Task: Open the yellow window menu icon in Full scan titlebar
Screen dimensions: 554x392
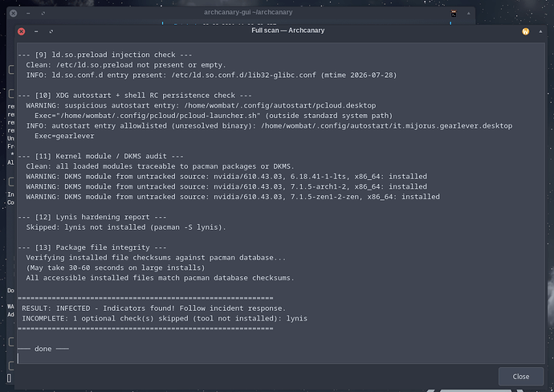Action: pyautogui.click(x=525, y=31)
